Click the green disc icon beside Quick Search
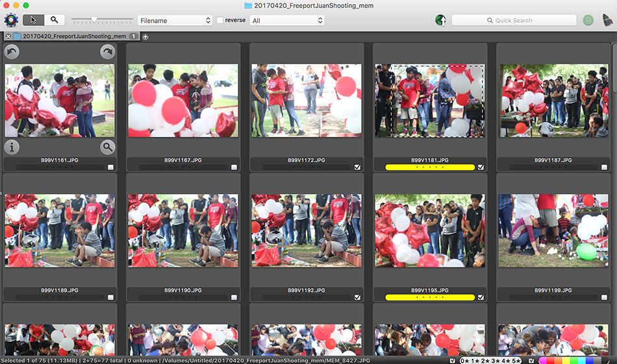The height and width of the screenshot is (364, 617). pyautogui.click(x=588, y=20)
